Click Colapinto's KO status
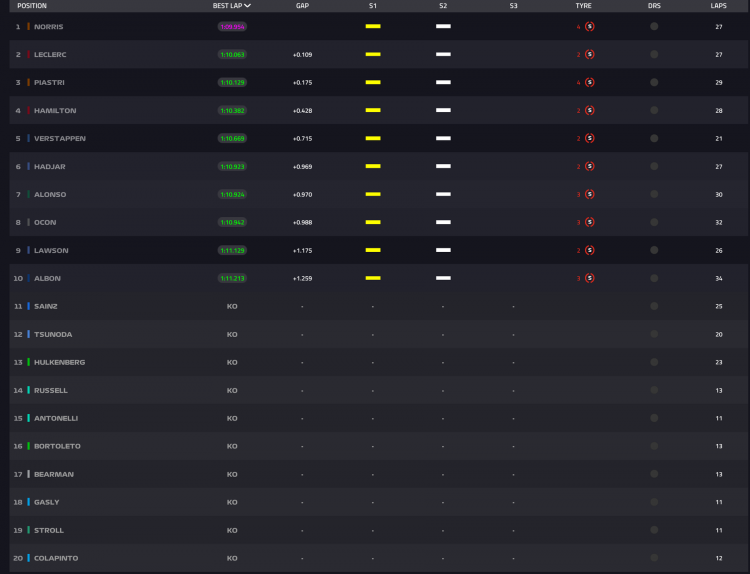 tap(232, 558)
